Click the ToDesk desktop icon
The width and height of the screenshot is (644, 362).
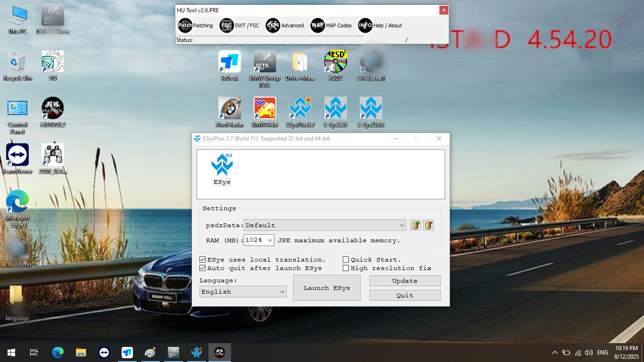(230, 66)
